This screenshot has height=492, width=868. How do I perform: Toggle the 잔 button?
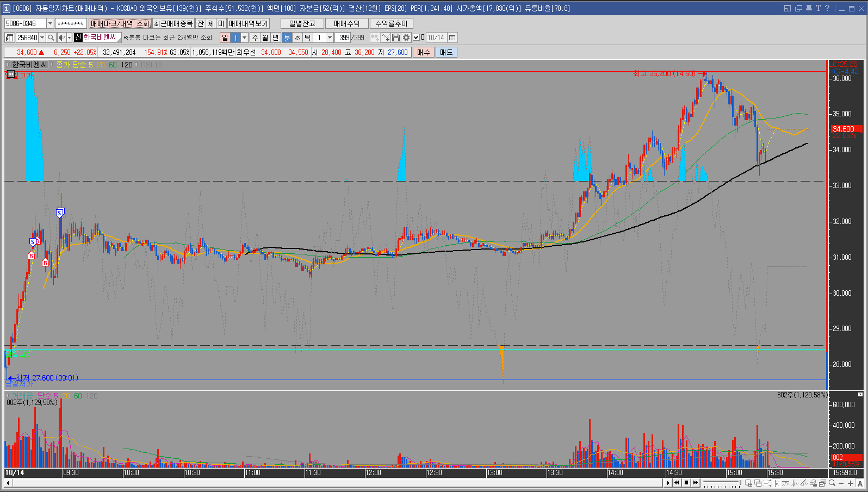[201, 23]
